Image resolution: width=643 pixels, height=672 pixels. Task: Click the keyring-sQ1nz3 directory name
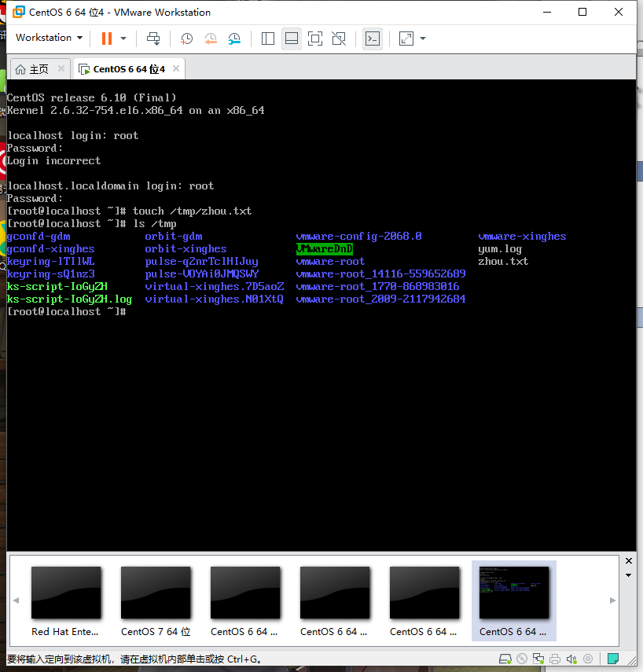click(x=50, y=274)
